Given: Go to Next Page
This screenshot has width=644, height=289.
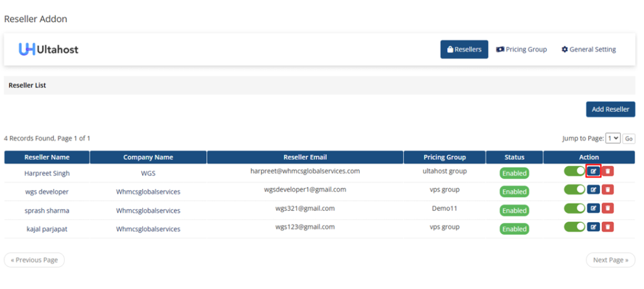Looking at the screenshot, I should (610, 260).
